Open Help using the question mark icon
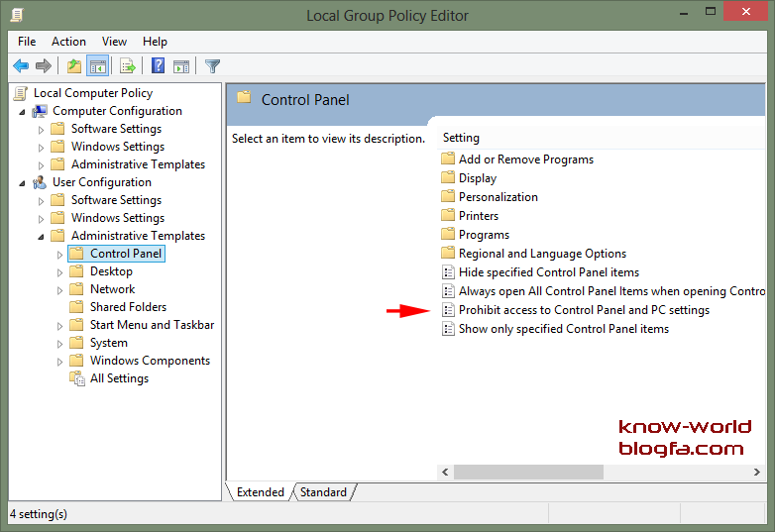 (x=158, y=66)
